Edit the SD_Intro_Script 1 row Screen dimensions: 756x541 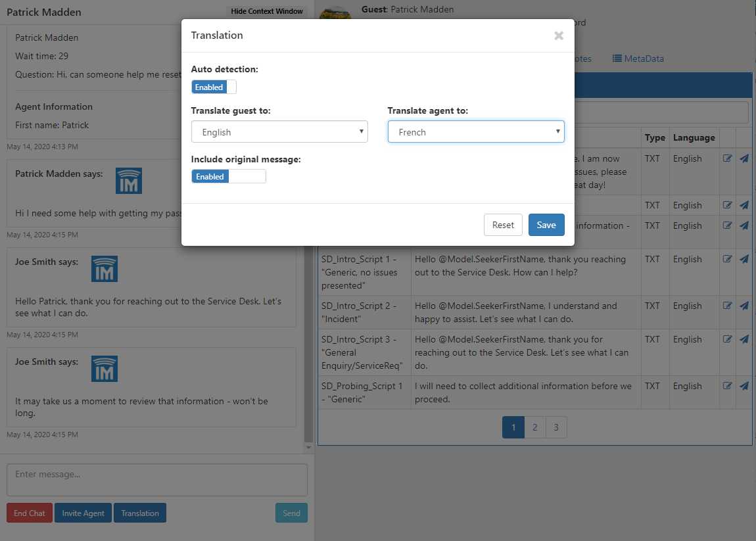728,259
